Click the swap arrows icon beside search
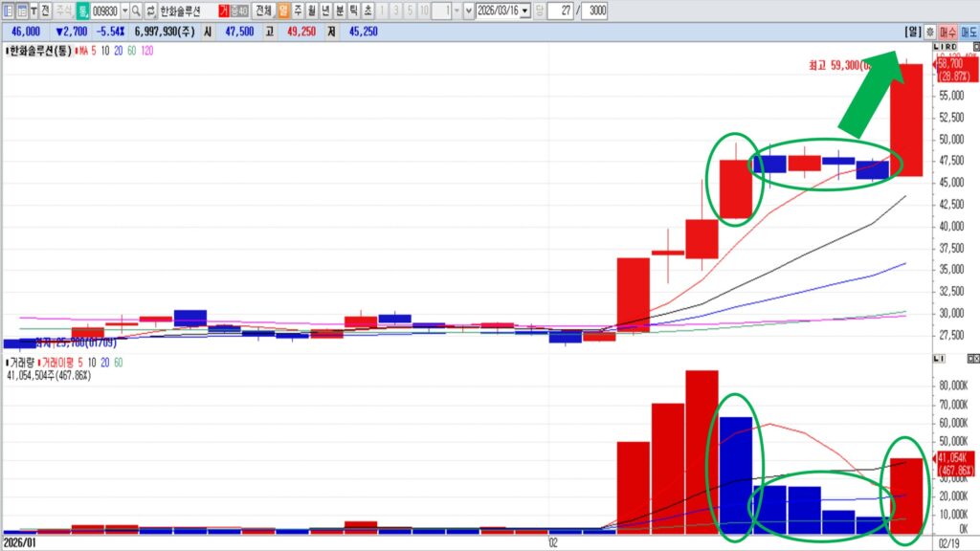 [150, 11]
